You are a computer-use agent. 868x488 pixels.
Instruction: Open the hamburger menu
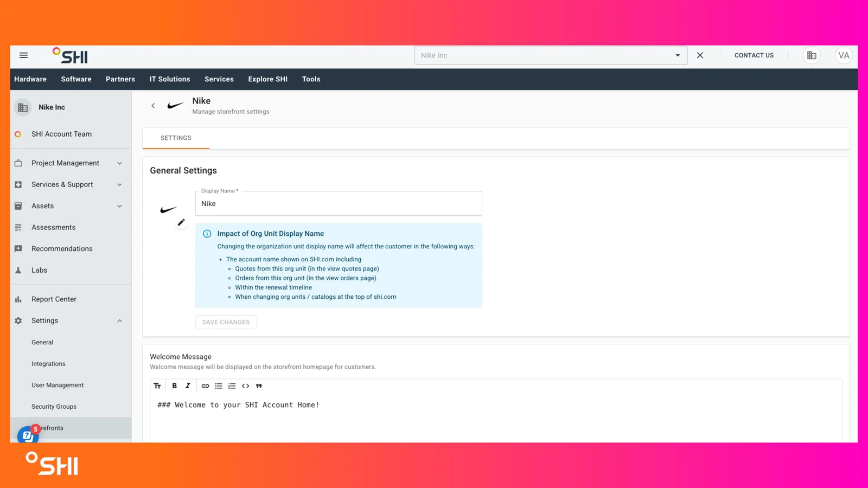pos(23,55)
